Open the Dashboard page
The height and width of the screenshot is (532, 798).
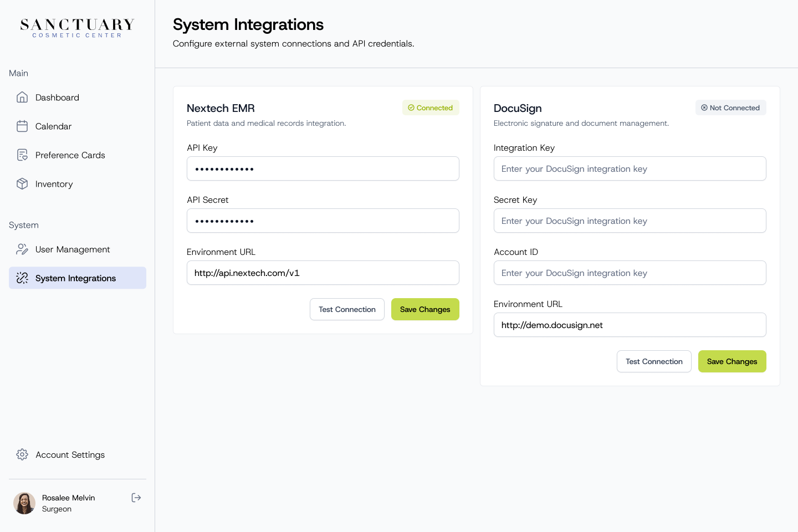[x=78, y=98]
